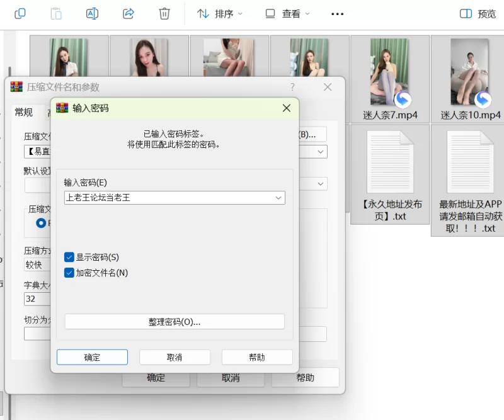
Task: Close the 输入密码 dialog
Action: (x=286, y=108)
